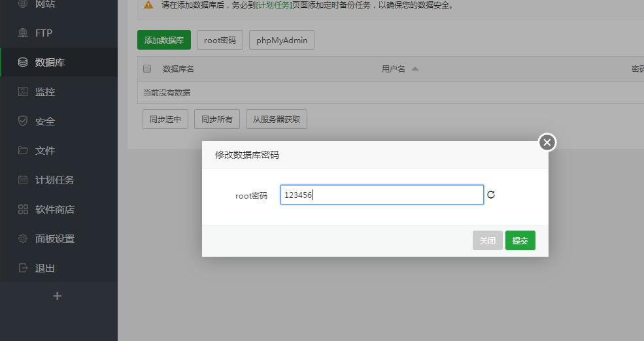Image resolution: width=644 pixels, height=341 pixels.
Task: Regenerate random password with refresh icon
Action: click(491, 195)
